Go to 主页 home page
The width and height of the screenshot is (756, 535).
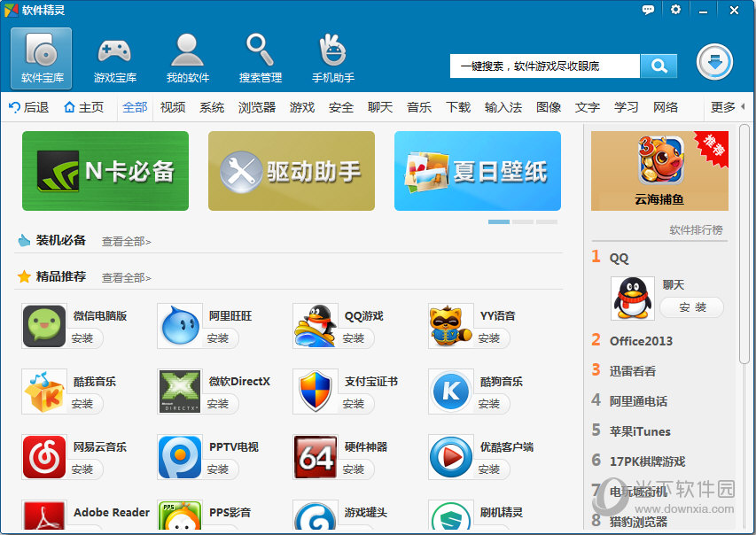click(x=84, y=107)
